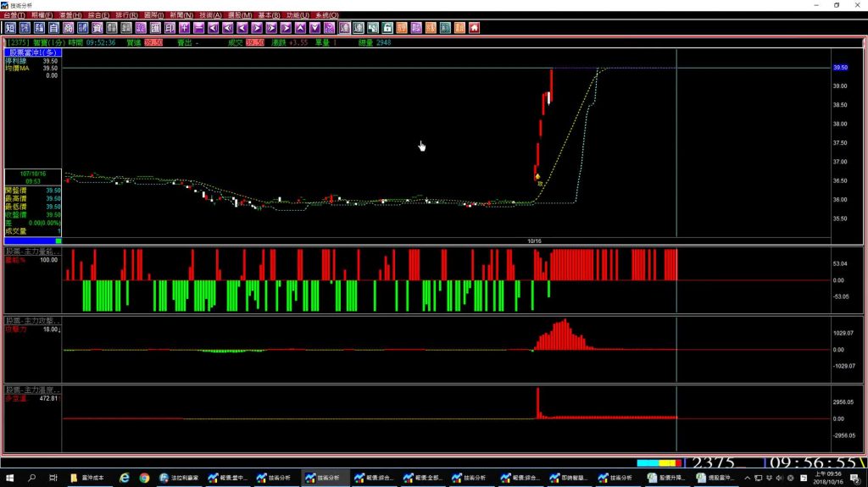The height and width of the screenshot is (487, 868).
Task: Open the 系統(O) menu
Action: point(326,15)
